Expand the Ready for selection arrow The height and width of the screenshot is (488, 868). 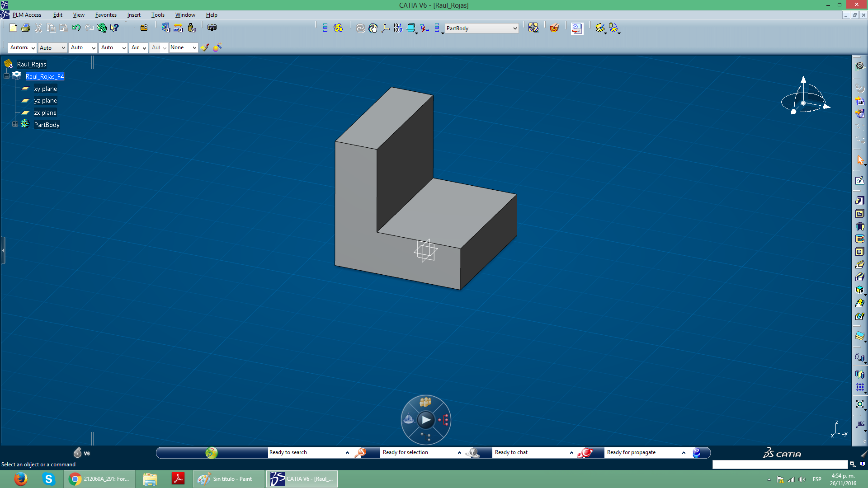[459, 452]
